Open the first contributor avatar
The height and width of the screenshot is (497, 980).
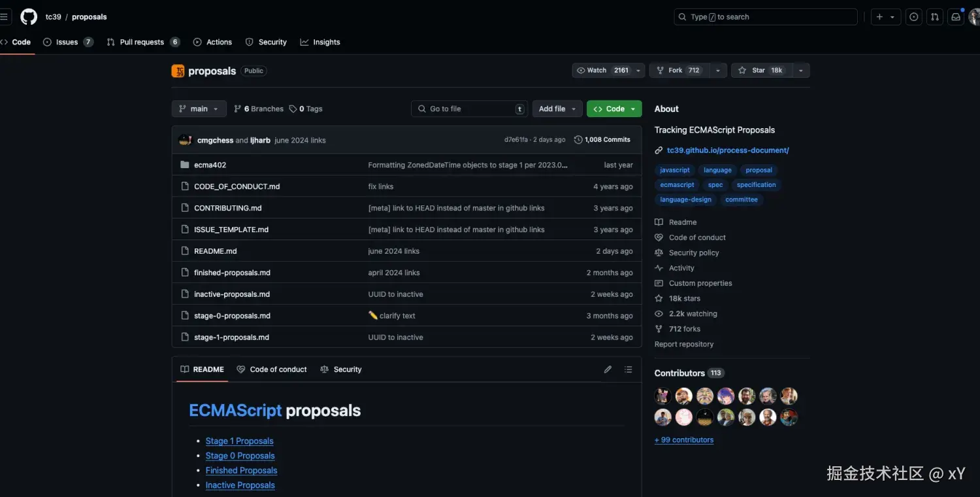662,396
